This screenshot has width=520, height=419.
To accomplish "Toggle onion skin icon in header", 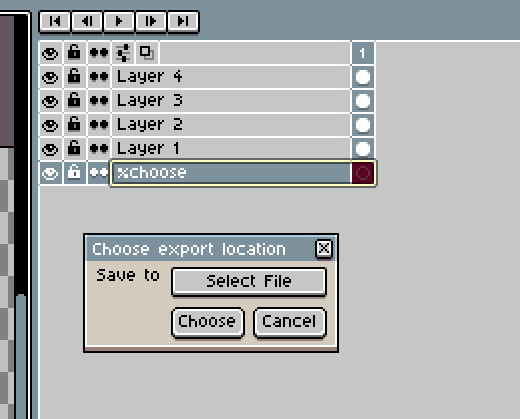I will click(x=147, y=53).
